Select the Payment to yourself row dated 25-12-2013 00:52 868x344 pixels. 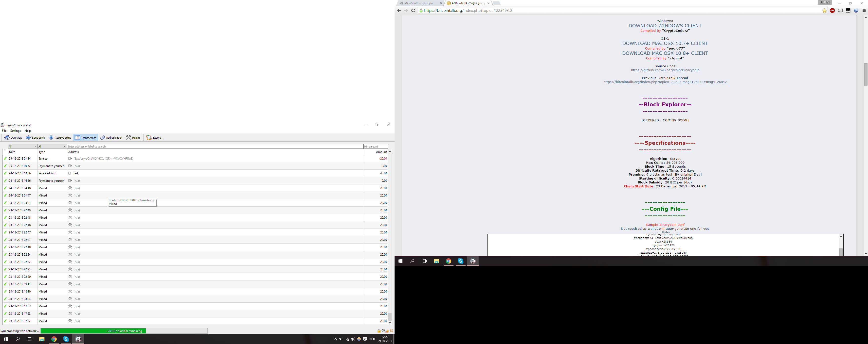pyautogui.click(x=195, y=166)
